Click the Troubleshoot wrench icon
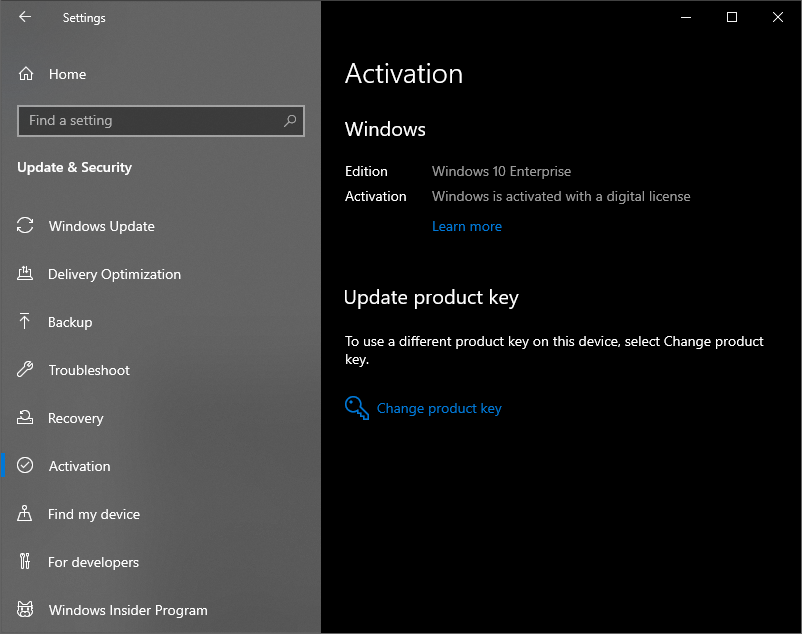Image resolution: width=802 pixels, height=634 pixels. (25, 369)
